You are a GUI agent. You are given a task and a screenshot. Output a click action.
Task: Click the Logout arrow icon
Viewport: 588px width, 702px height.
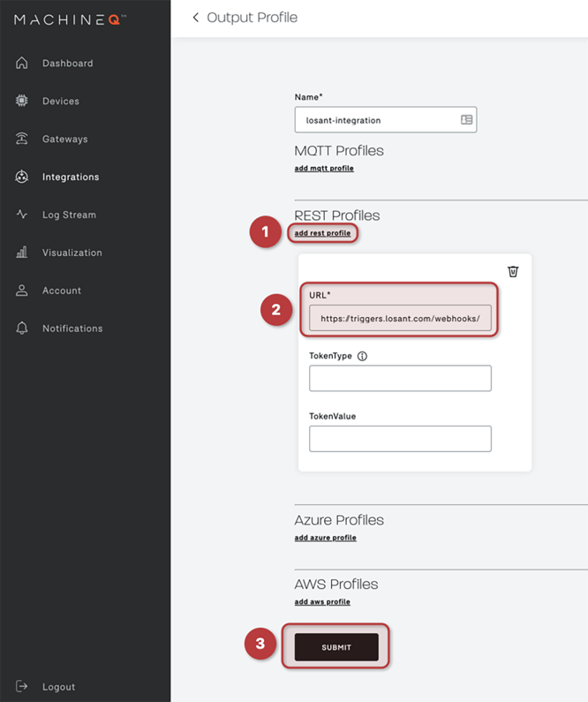pyautogui.click(x=22, y=687)
